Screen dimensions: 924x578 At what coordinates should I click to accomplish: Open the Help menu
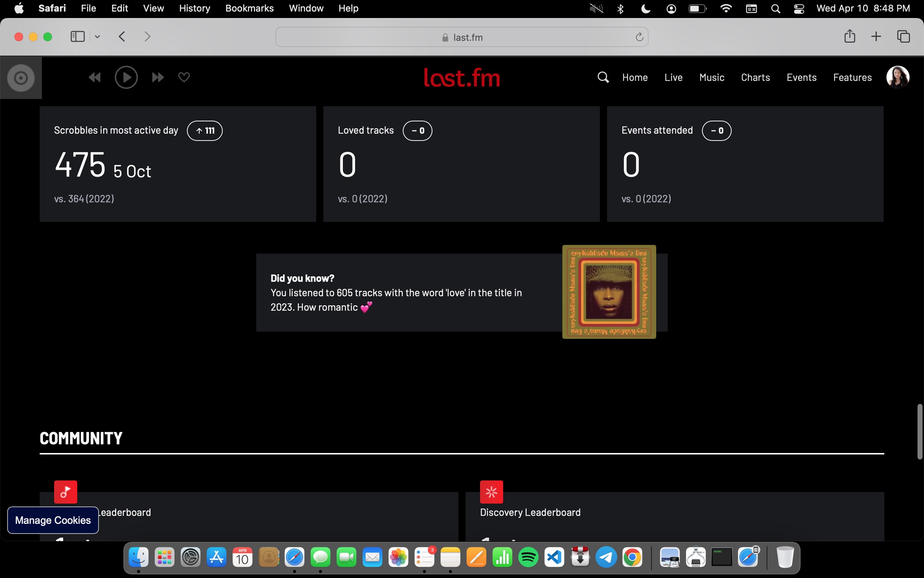click(x=348, y=8)
